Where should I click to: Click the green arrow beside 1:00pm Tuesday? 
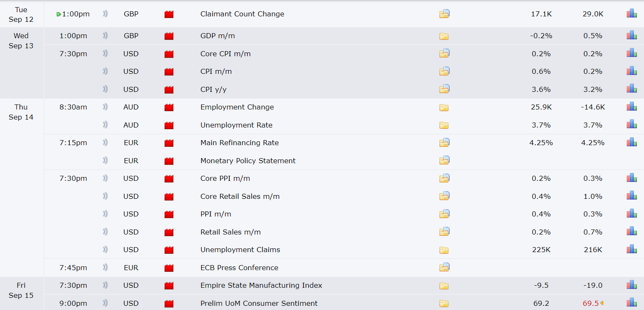[x=59, y=14]
